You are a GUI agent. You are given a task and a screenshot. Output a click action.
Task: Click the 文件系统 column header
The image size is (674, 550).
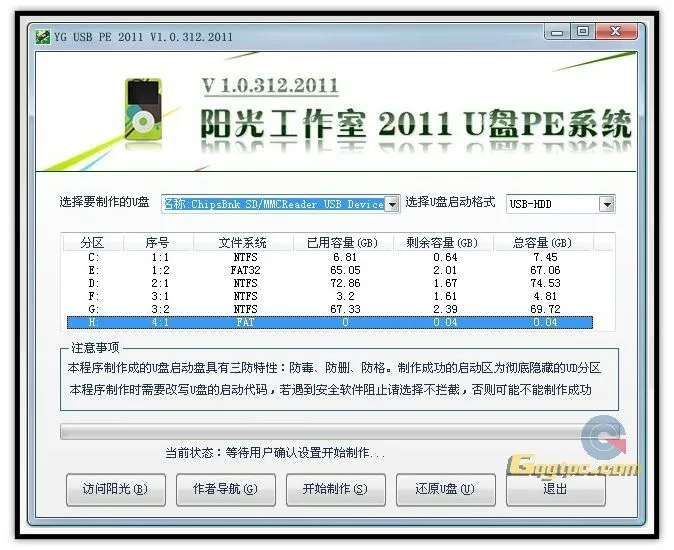click(x=243, y=243)
